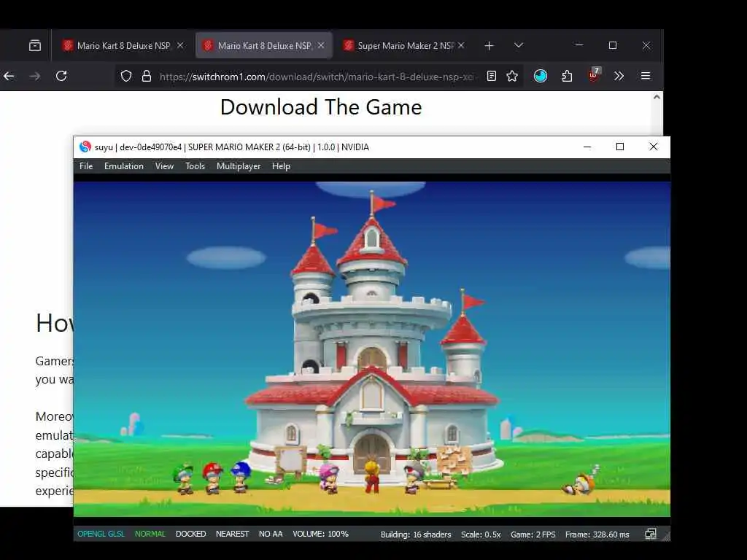
Task: Minimize the suyu emulator window
Action: click(587, 147)
